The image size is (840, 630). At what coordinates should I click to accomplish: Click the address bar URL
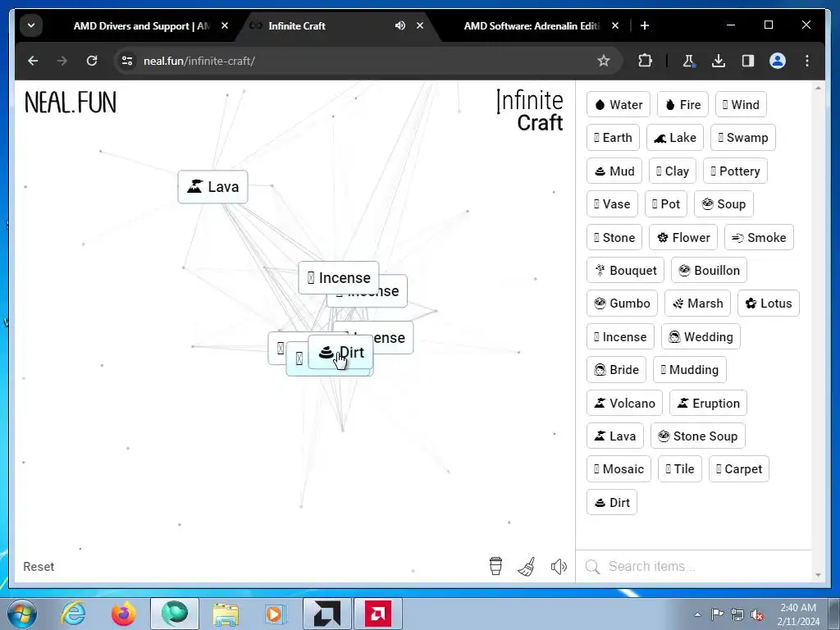(x=199, y=61)
